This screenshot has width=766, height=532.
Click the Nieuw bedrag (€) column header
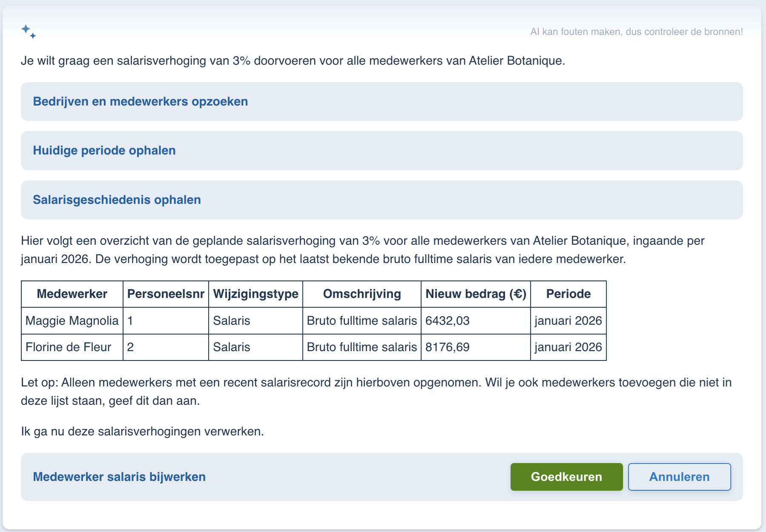coord(476,294)
